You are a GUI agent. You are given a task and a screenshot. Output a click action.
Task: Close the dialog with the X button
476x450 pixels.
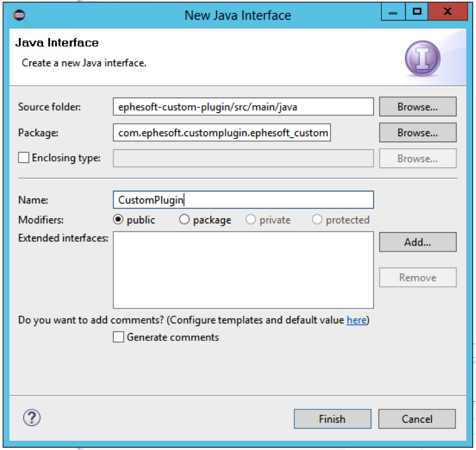click(447, 12)
